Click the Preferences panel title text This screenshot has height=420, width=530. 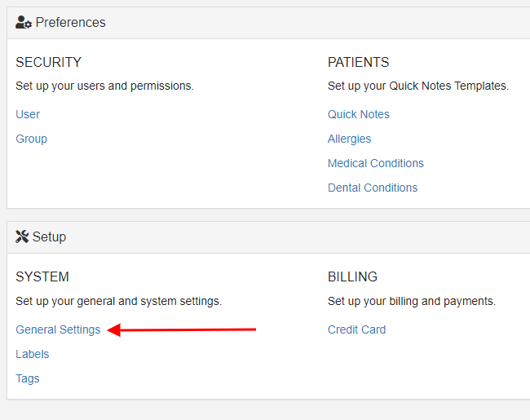(71, 22)
